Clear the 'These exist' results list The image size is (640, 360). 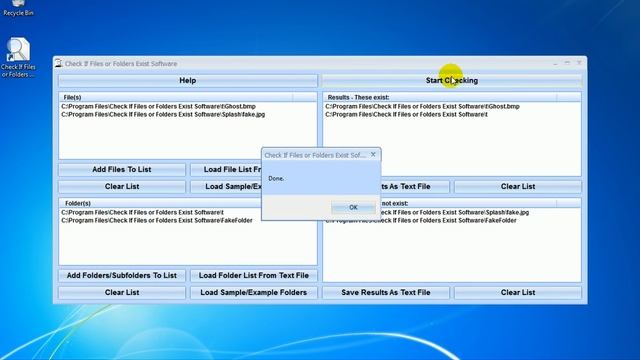[518, 187]
